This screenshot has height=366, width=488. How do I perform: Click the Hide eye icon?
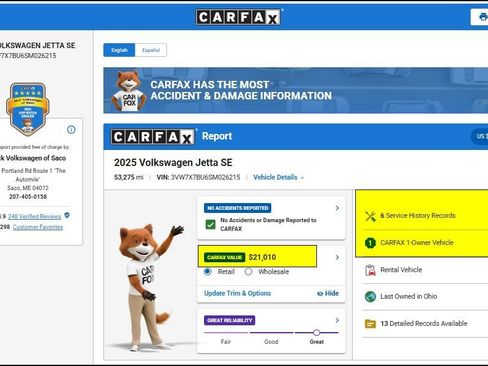click(x=320, y=294)
